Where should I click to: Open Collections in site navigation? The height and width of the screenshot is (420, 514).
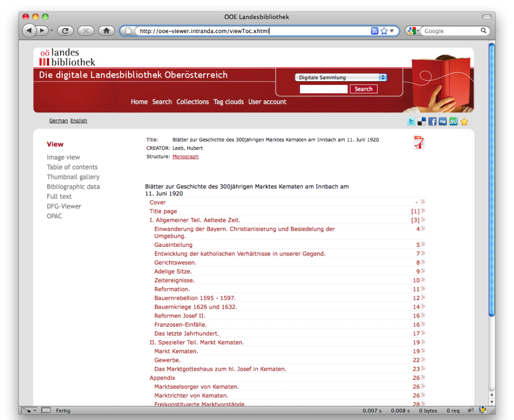click(x=193, y=102)
